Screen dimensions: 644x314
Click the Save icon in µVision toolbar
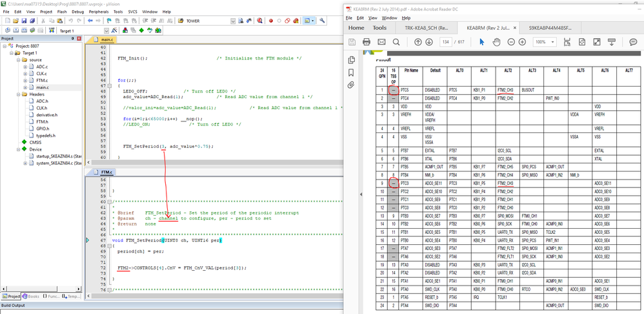24,21
